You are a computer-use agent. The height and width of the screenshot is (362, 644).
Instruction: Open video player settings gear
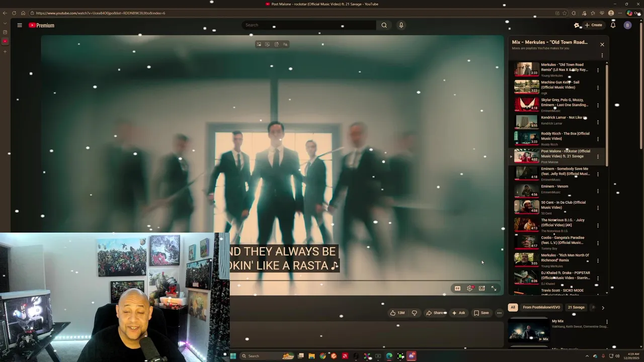(x=469, y=288)
